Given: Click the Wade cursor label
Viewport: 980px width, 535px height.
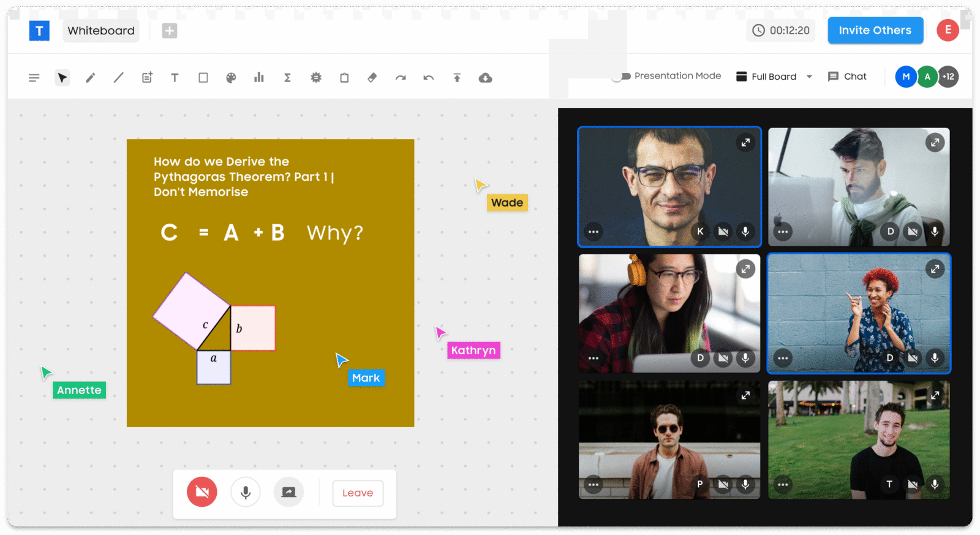Looking at the screenshot, I should coord(507,203).
